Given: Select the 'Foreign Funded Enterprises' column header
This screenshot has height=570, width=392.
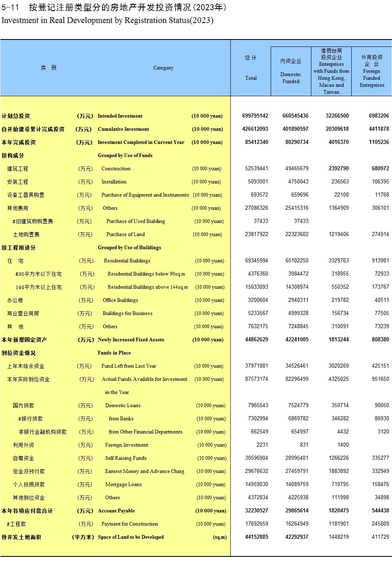Looking at the screenshot, I should pyautogui.click(x=372, y=78).
